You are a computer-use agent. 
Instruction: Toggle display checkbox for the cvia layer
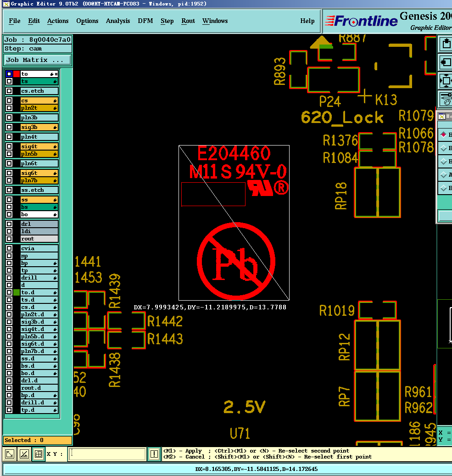tap(9, 248)
